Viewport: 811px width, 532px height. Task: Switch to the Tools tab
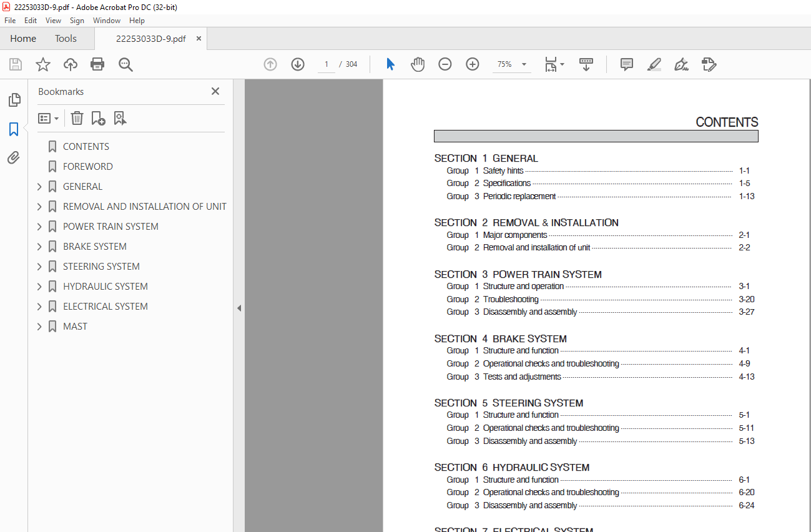(x=66, y=39)
